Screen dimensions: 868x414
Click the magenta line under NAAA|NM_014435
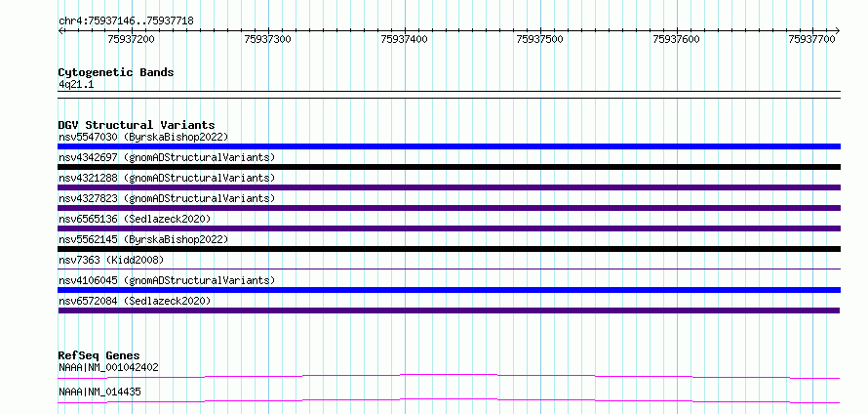point(449,400)
